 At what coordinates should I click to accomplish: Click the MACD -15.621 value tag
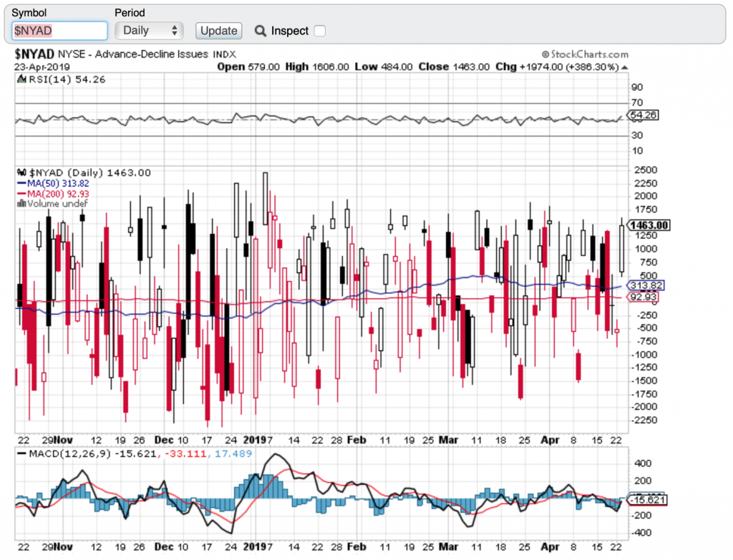pyautogui.click(x=647, y=499)
